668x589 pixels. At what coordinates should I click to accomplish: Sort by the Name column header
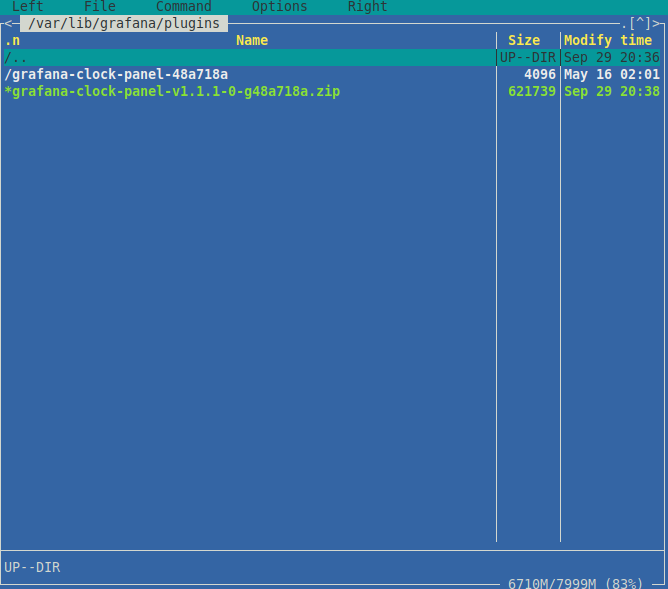252,40
